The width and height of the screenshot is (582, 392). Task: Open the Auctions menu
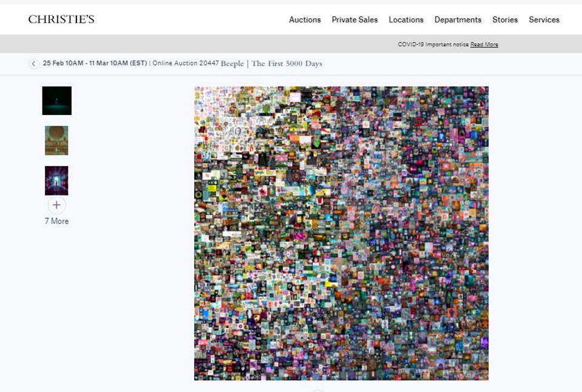pos(305,19)
